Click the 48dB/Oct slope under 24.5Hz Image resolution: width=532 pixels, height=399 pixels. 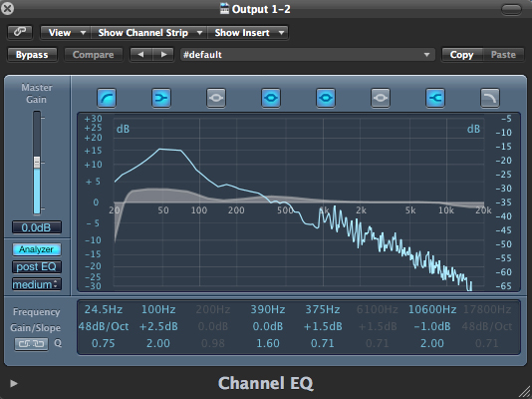pos(104,326)
